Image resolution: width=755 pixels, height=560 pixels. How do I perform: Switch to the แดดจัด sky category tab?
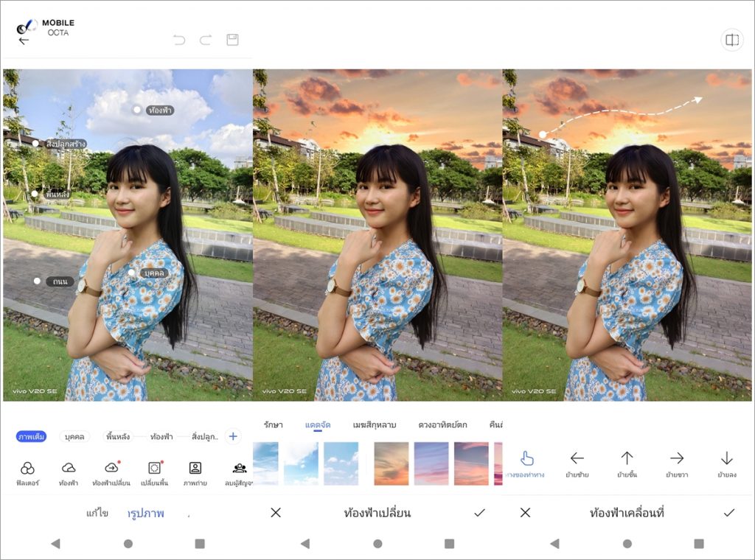pyautogui.click(x=318, y=425)
